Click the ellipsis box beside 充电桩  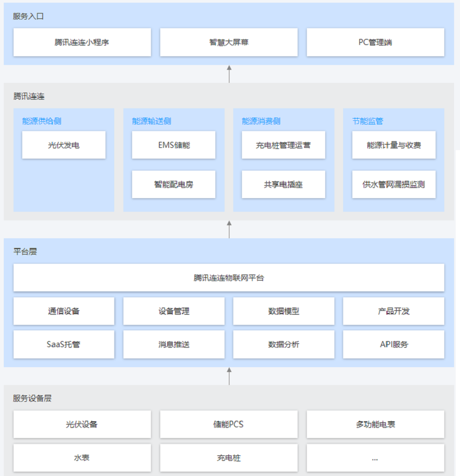(x=376, y=458)
